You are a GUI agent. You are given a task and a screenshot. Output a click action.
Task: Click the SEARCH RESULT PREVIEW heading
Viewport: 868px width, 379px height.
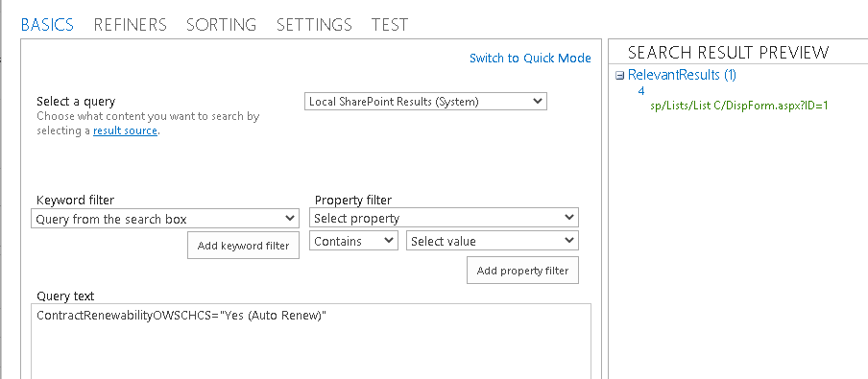point(729,53)
